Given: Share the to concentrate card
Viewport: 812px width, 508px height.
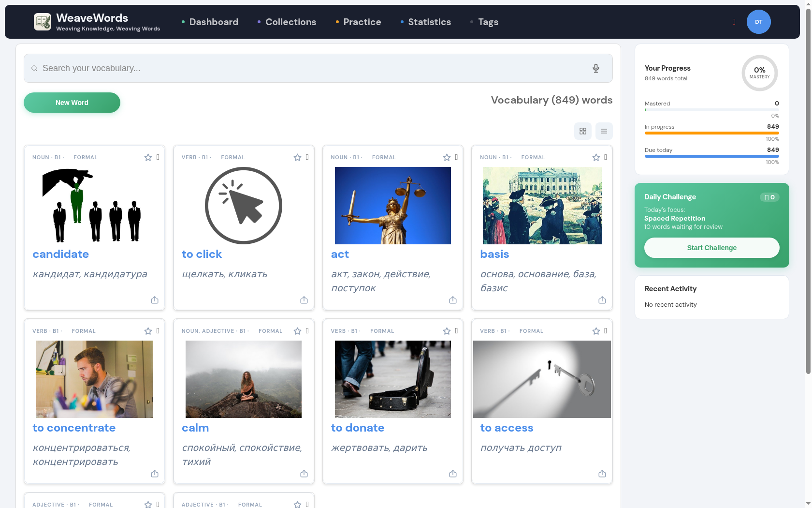Looking at the screenshot, I should (155, 474).
